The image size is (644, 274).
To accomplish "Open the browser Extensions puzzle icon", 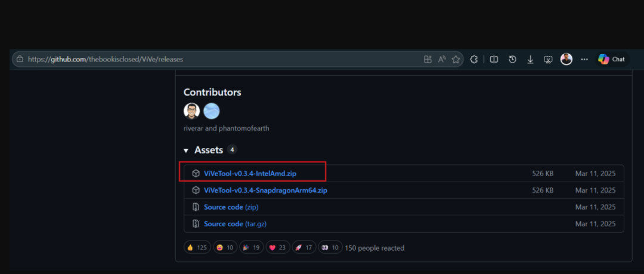I will coord(473,59).
